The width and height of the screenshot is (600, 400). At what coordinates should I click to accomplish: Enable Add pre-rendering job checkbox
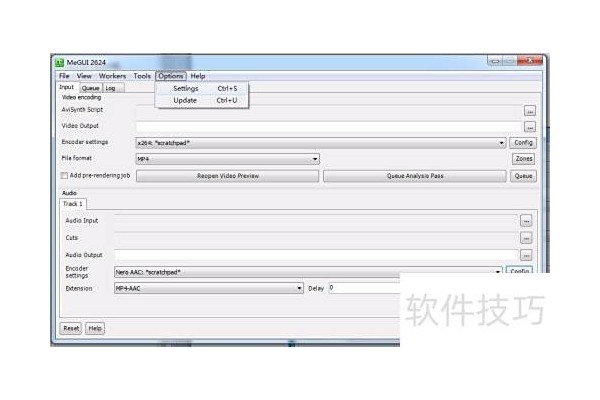64,176
